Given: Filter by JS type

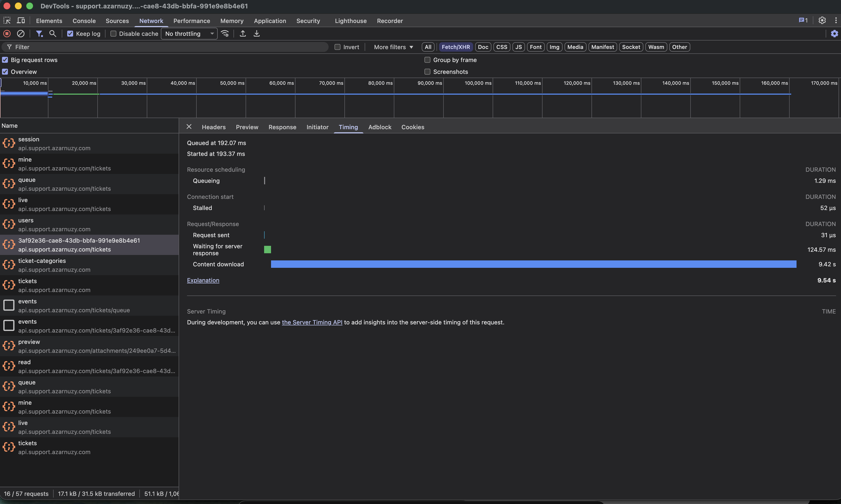Looking at the screenshot, I should coord(518,47).
